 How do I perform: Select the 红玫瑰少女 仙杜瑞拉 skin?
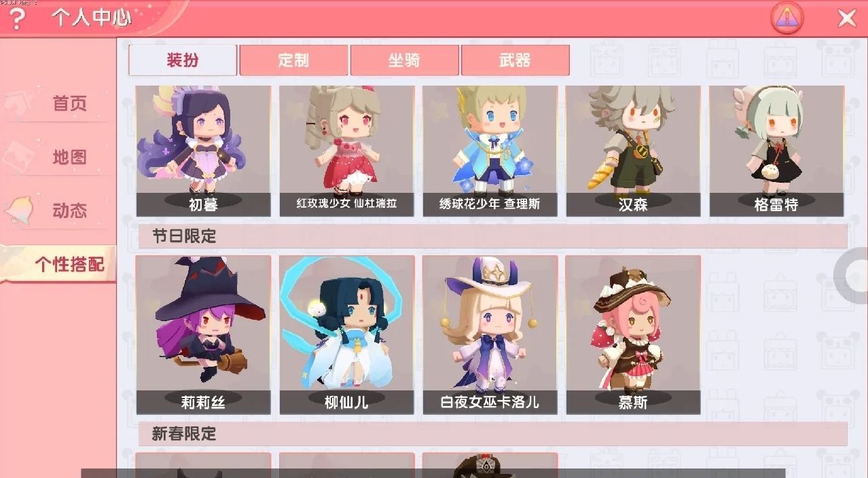[346, 151]
